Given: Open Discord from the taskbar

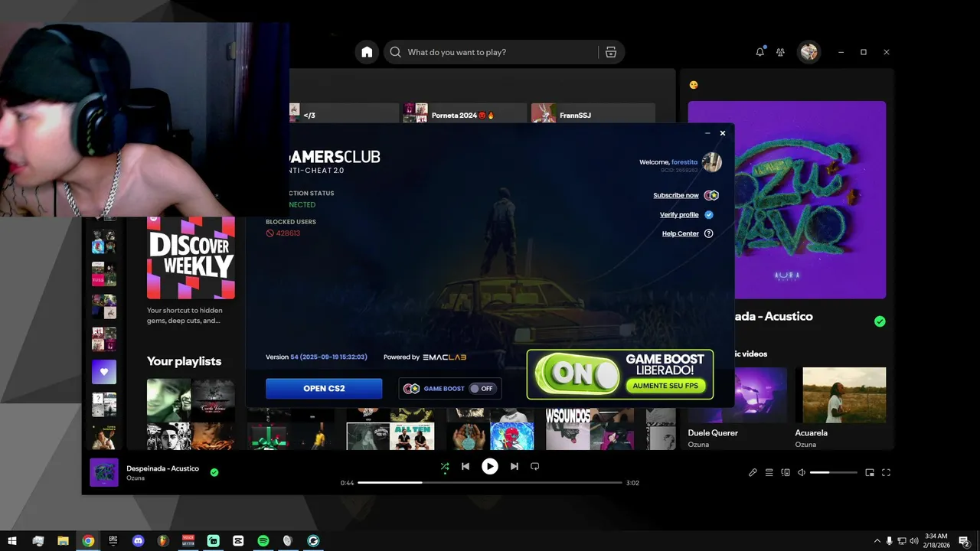Looking at the screenshot, I should click(138, 540).
